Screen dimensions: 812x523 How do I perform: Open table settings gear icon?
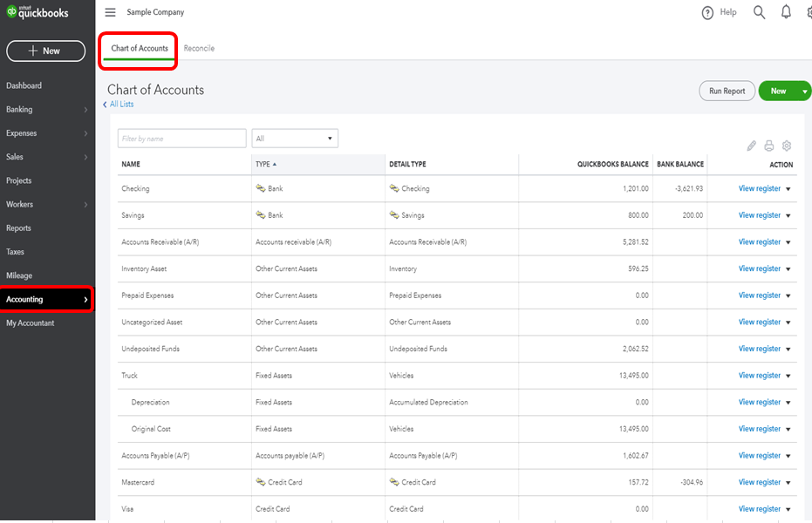787,146
